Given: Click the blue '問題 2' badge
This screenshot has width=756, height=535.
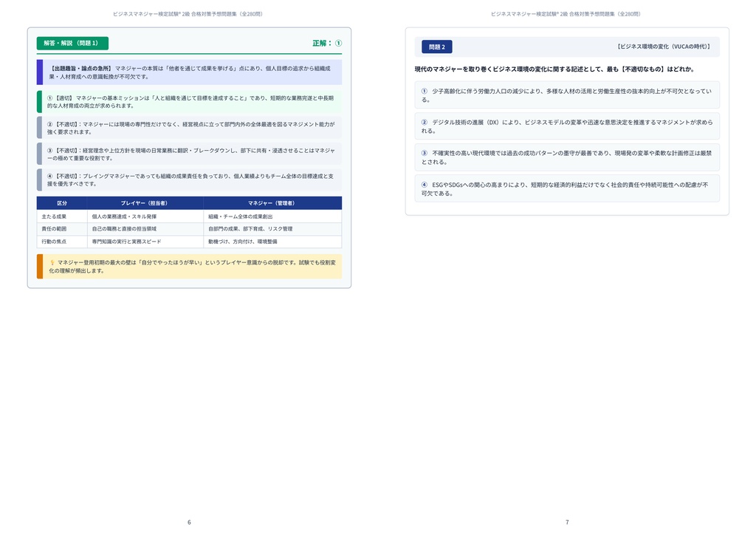Looking at the screenshot, I should tap(437, 47).
